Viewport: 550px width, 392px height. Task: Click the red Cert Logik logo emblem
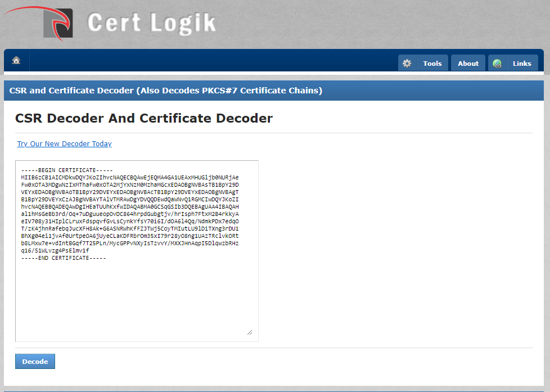[x=58, y=24]
